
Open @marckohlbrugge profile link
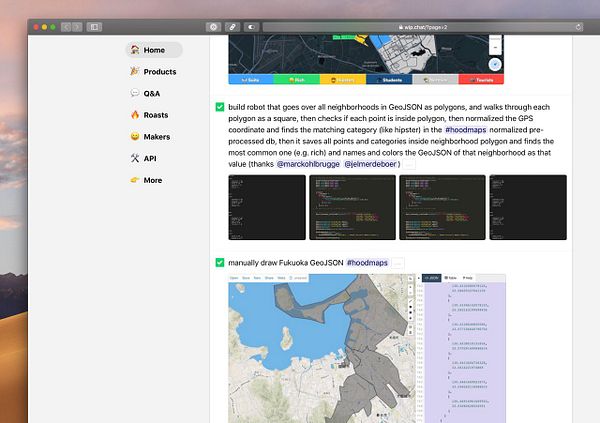tap(308, 164)
